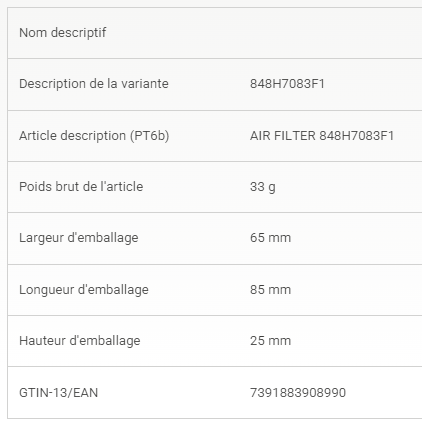Viewport: 422px width, 427px height.
Task: Click the 33 g weight value
Action: coord(263,187)
